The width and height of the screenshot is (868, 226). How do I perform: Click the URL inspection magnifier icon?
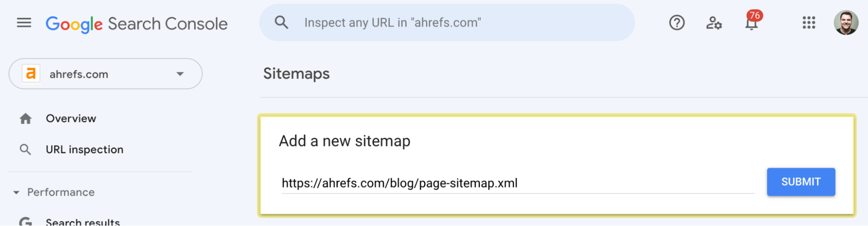coord(26,150)
